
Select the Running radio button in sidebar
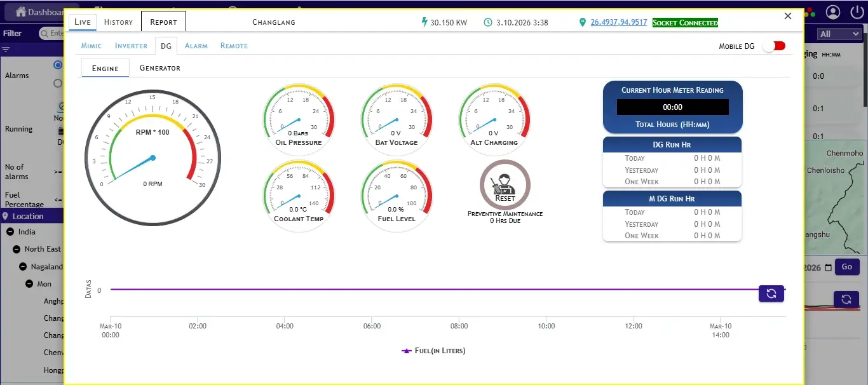tap(58, 83)
